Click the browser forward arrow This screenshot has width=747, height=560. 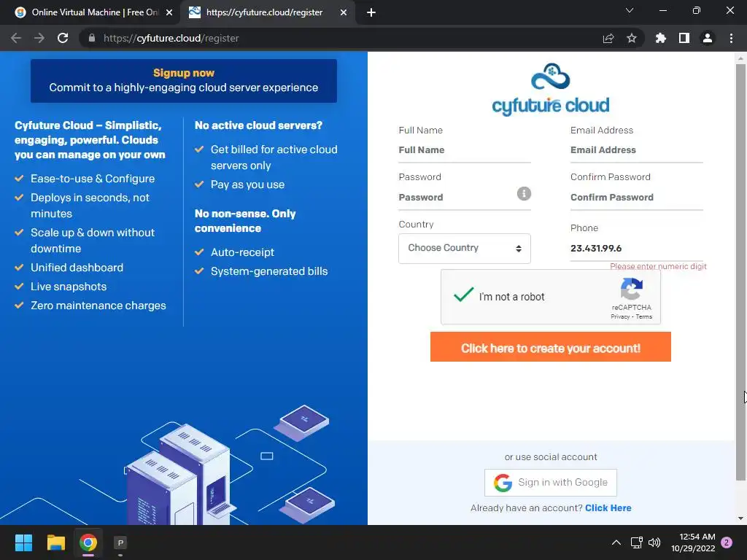[x=39, y=38]
